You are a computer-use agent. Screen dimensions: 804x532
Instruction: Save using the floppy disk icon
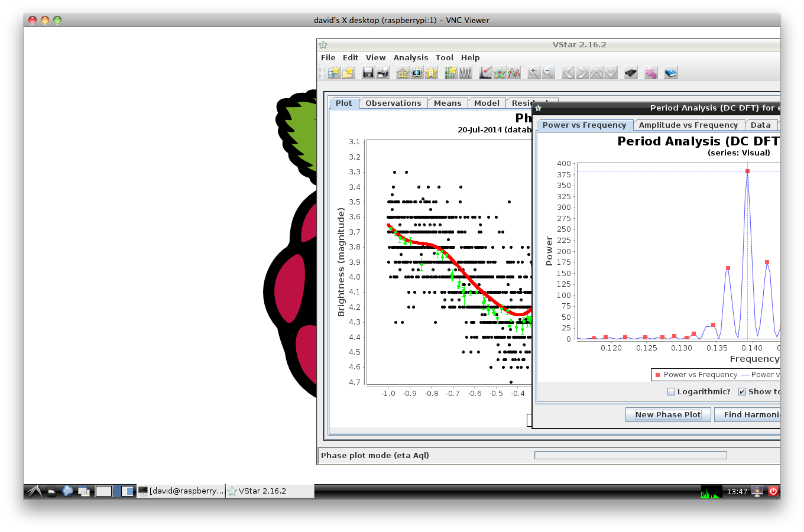pyautogui.click(x=368, y=73)
